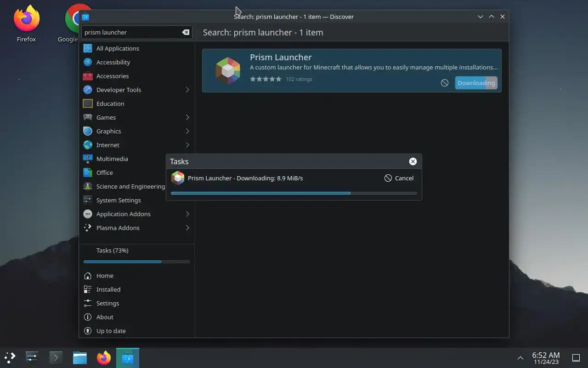Click the Discover icon in the taskbar
This screenshot has height=368, width=588.
tap(128, 357)
